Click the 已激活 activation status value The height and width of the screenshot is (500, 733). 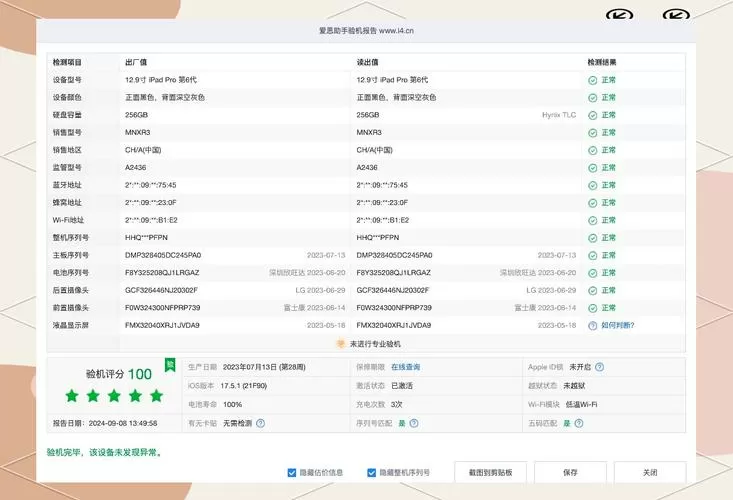tap(402, 386)
